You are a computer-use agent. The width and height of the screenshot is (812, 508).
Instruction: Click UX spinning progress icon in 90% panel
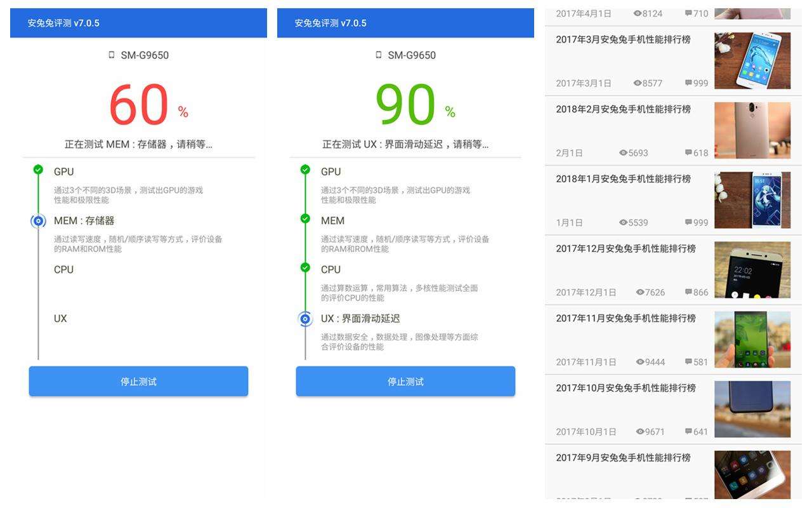click(305, 319)
